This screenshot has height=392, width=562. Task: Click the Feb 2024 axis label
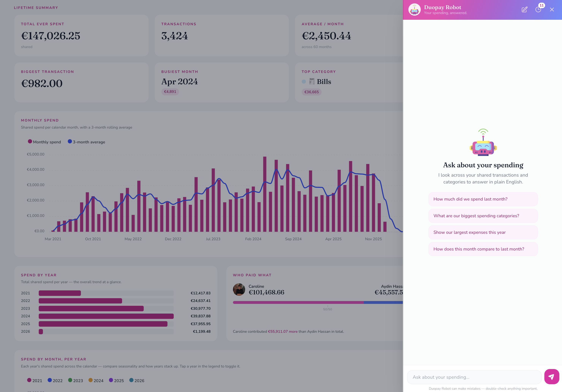pyautogui.click(x=253, y=239)
